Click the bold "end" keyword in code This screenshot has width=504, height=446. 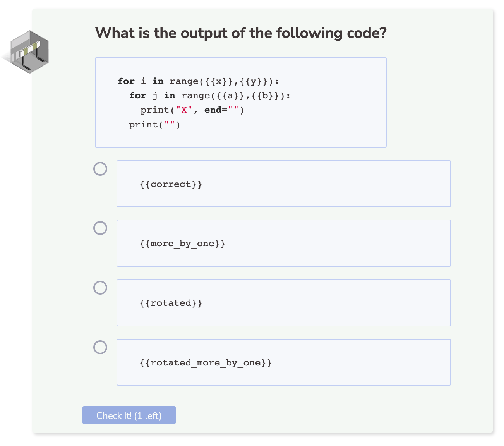point(213,110)
